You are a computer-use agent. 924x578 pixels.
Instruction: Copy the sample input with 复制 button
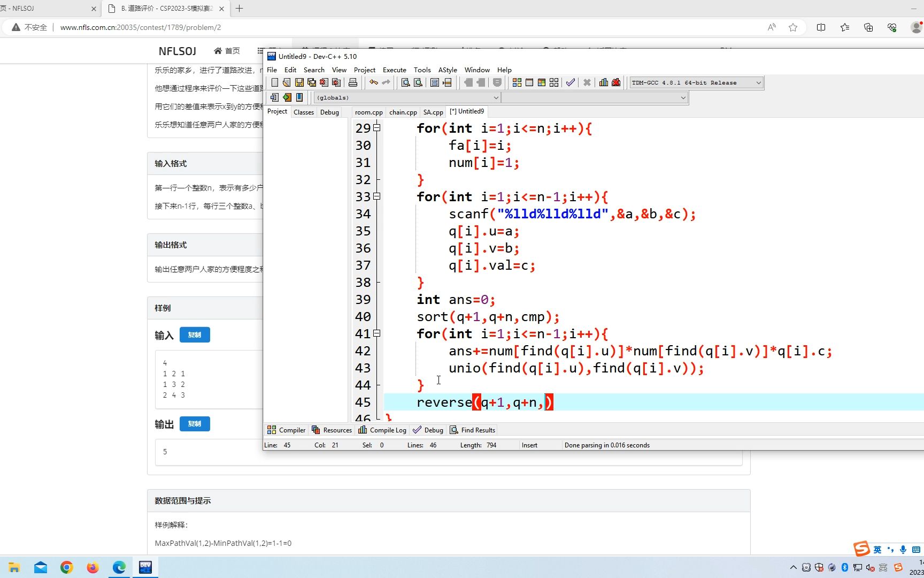[x=195, y=334]
